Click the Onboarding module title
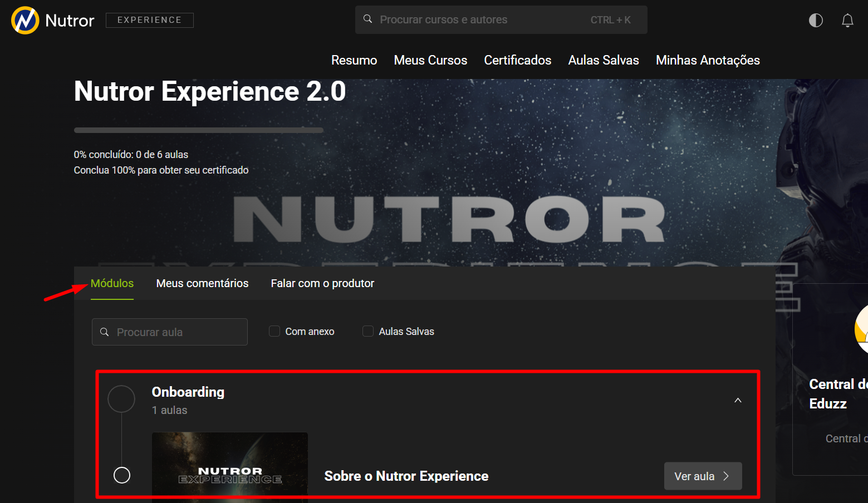 pyautogui.click(x=188, y=392)
